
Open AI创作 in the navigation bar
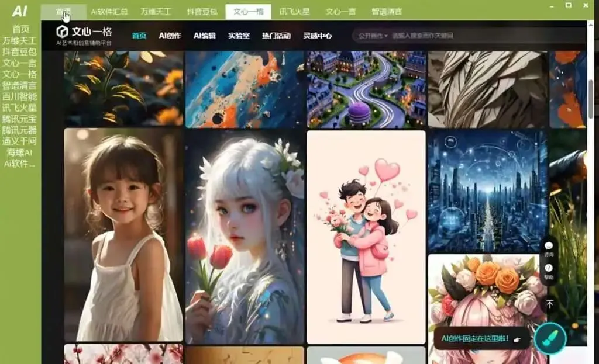pyautogui.click(x=170, y=36)
